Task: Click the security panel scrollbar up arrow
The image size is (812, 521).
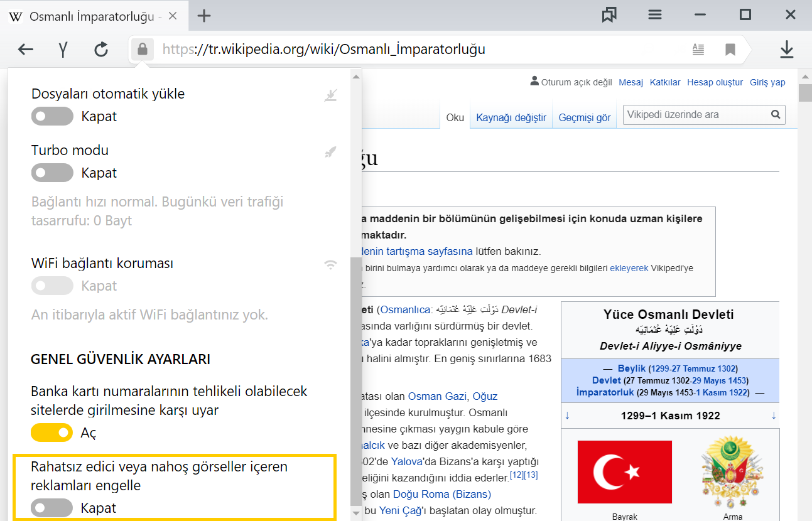Action: pyautogui.click(x=356, y=77)
